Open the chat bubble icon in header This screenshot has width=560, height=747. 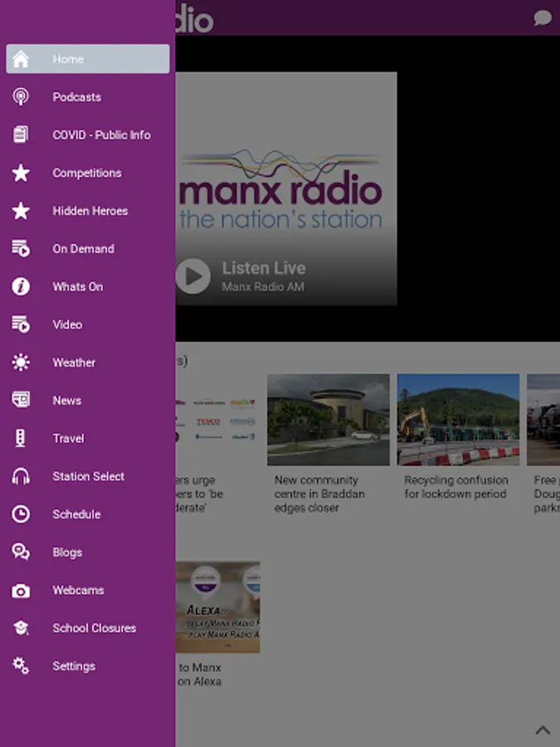click(x=543, y=18)
